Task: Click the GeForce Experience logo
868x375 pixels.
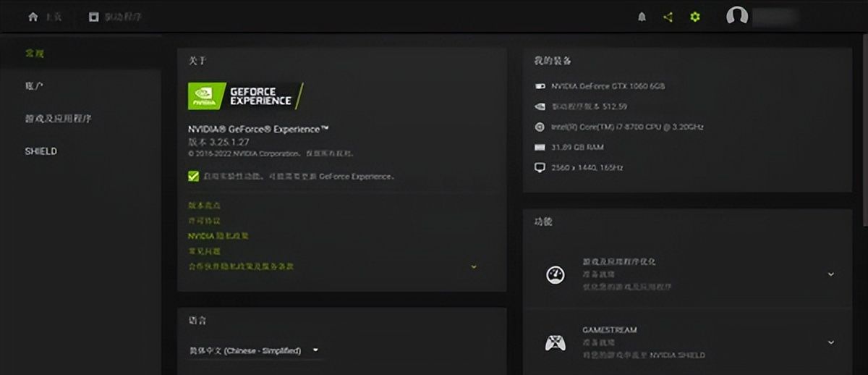Action: click(246, 96)
